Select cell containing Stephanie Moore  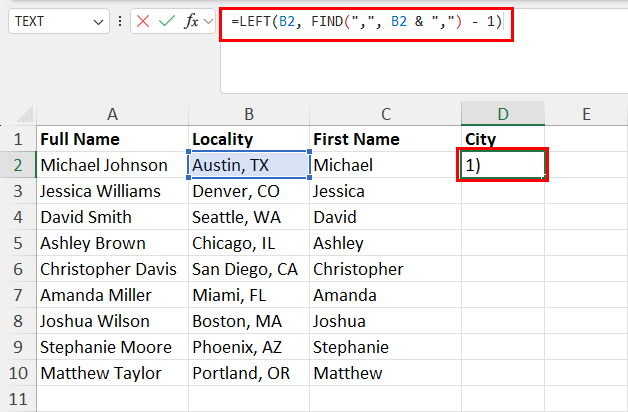coord(113,347)
